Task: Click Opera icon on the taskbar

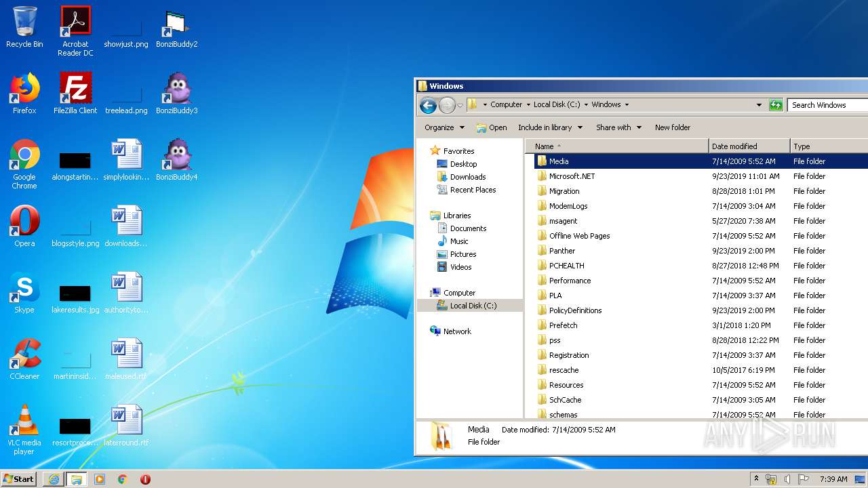Action: tap(145, 479)
